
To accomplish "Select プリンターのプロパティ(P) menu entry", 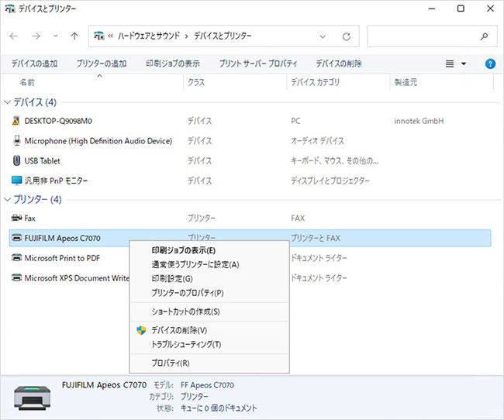I will (x=187, y=293).
